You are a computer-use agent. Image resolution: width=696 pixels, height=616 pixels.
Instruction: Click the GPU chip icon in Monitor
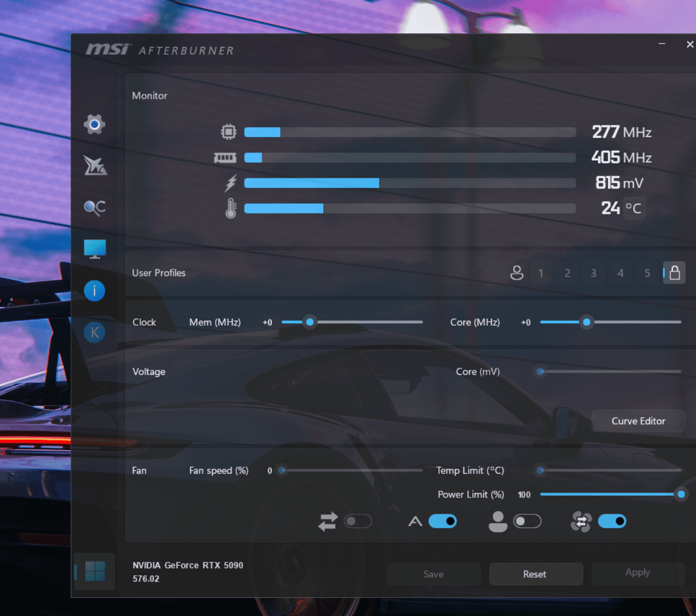[x=228, y=132]
